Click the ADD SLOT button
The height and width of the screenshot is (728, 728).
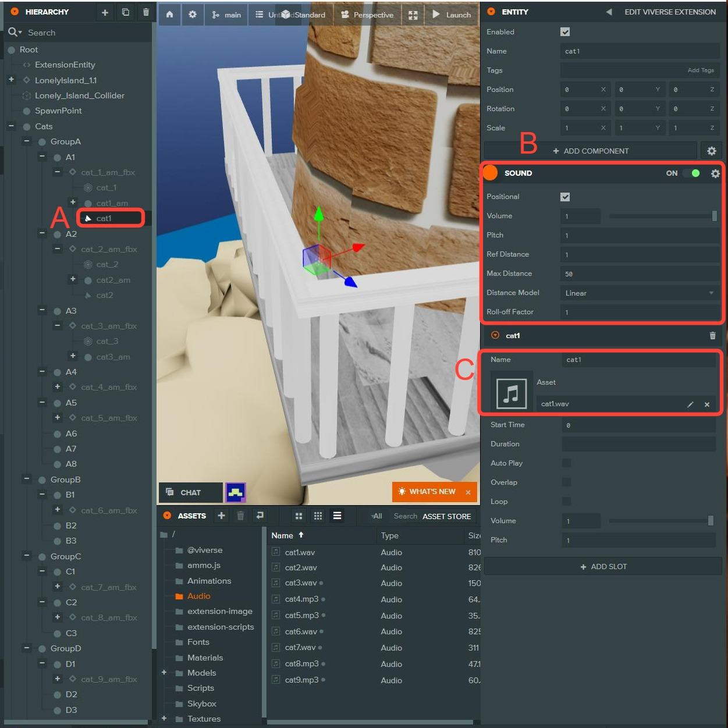(603, 567)
